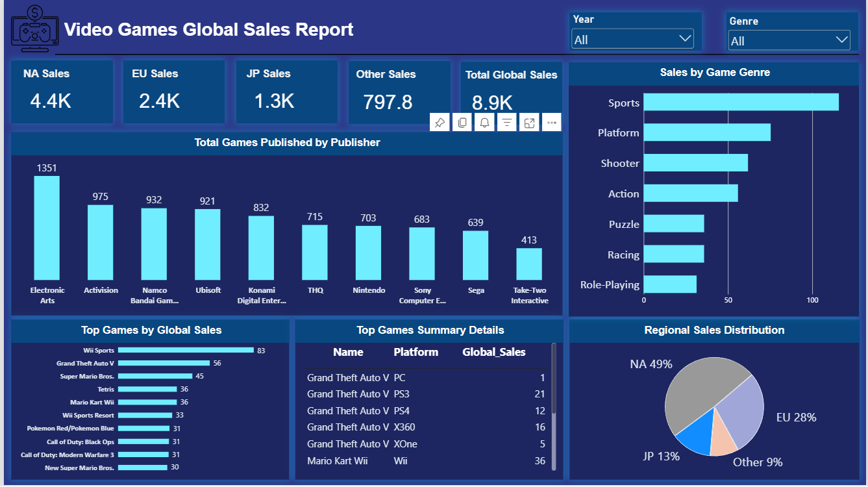Select the Sports genre bar
Image resolution: width=868 pixels, height=487 pixels.
tap(741, 102)
